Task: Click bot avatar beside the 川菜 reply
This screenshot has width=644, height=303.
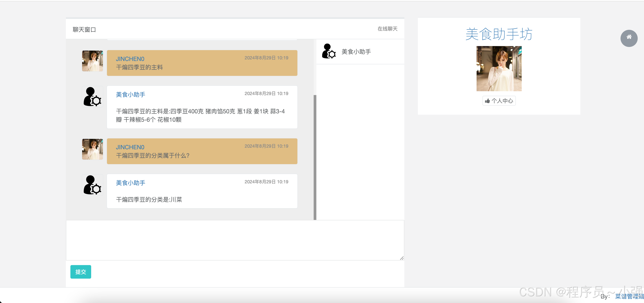Action: click(92, 185)
